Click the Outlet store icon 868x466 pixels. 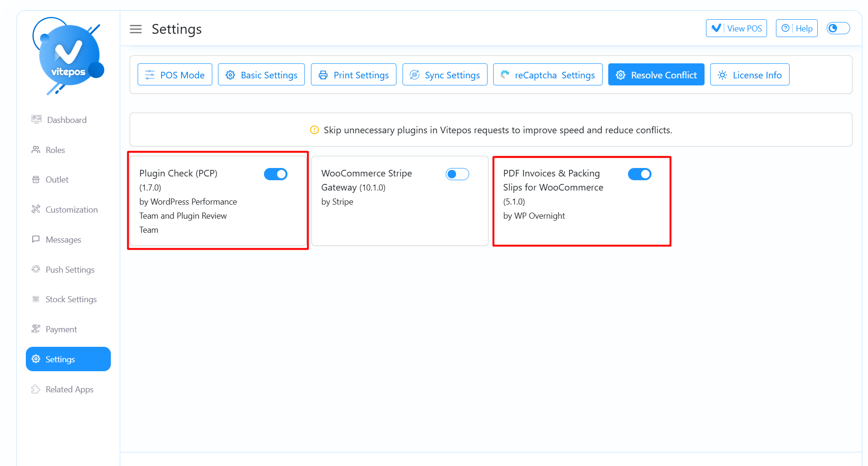tap(36, 179)
